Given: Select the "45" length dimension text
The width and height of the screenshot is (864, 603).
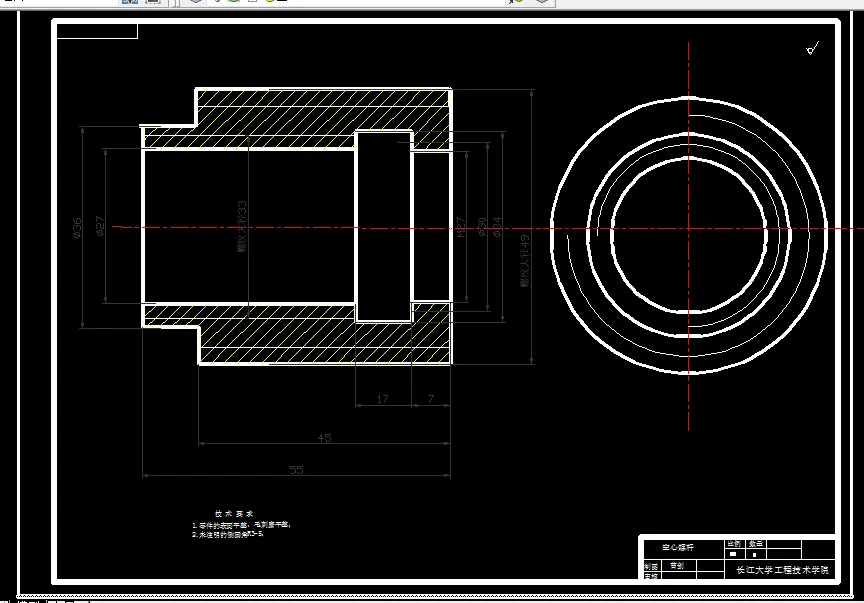Looking at the screenshot, I should tap(325, 438).
